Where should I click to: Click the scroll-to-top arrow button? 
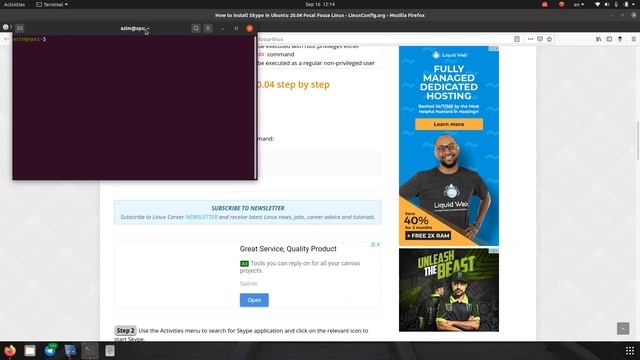pos(623,329)
